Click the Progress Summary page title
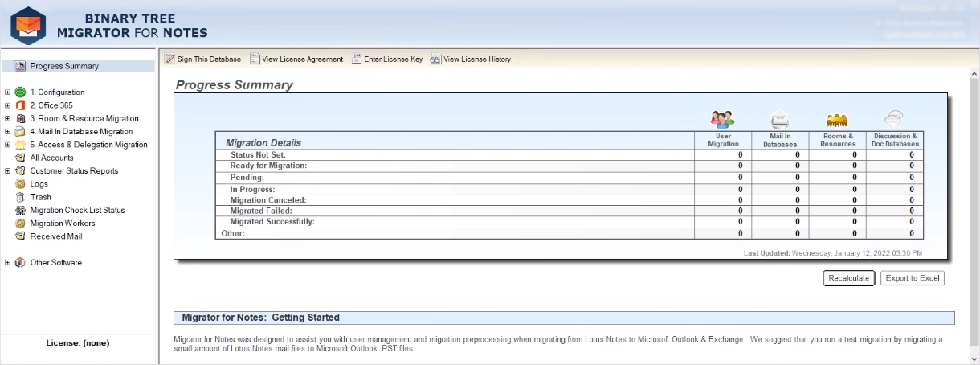This screenshot has width=980, height=365. pyautogui.click(x=235, y=84)
